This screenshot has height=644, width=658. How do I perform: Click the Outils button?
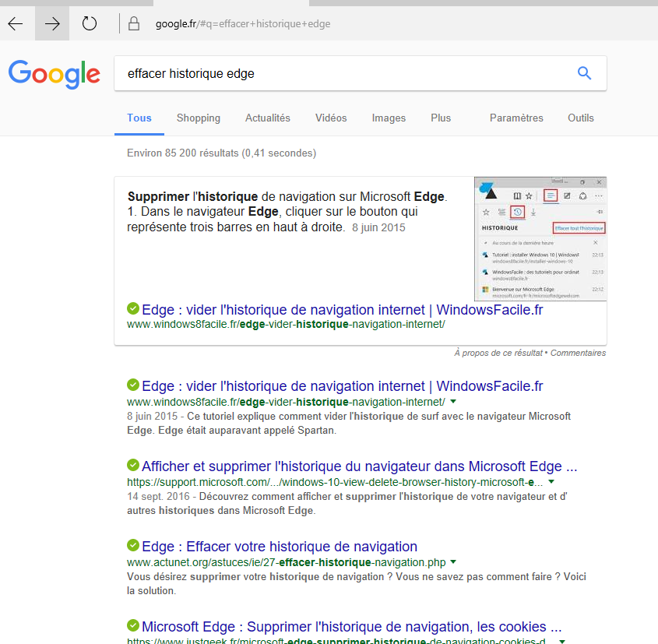click(x=581, y=118)
